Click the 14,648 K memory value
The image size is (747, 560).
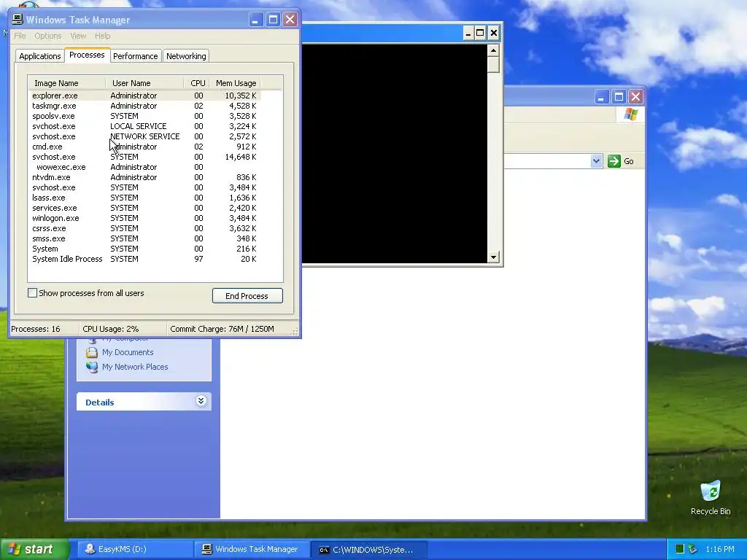click(x=241, y=157)
